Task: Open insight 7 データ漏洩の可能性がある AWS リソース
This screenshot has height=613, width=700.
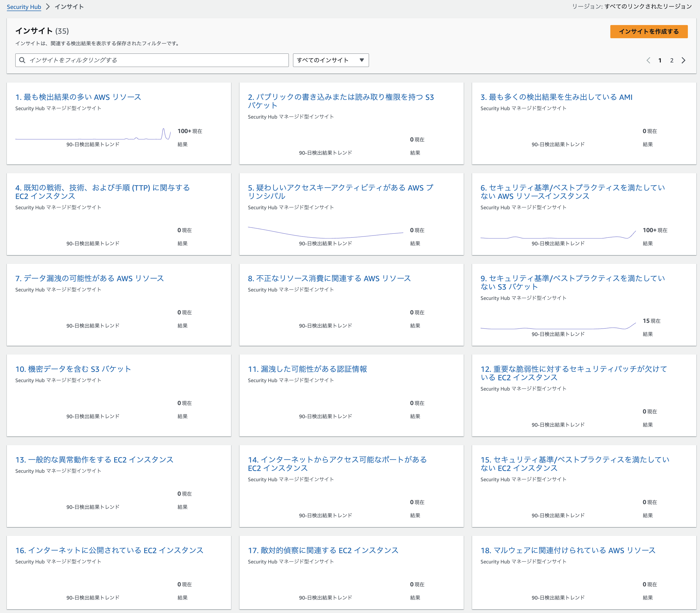Action: pos(89,279)
